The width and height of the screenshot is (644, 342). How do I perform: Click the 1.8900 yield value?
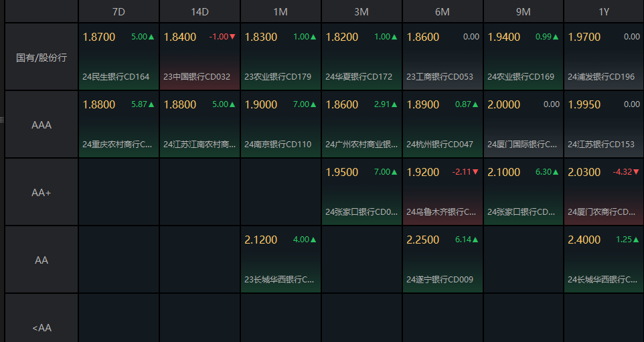(422, 104)
